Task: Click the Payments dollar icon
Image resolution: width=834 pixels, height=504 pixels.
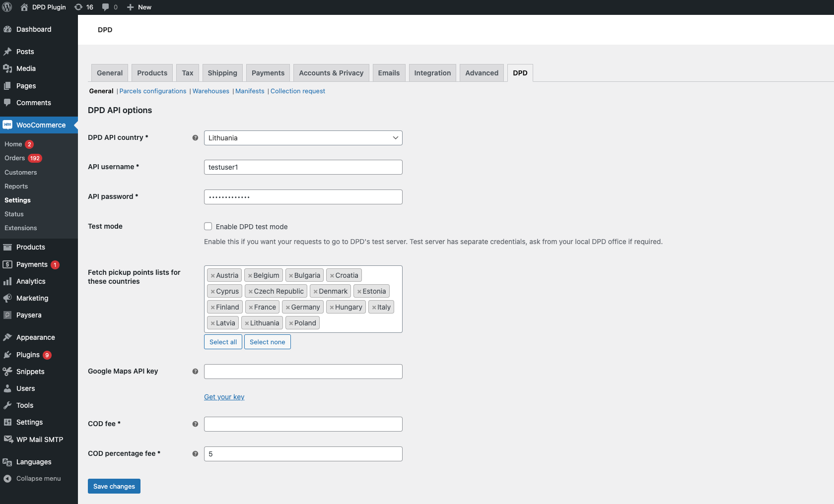Action: (7, 264)
